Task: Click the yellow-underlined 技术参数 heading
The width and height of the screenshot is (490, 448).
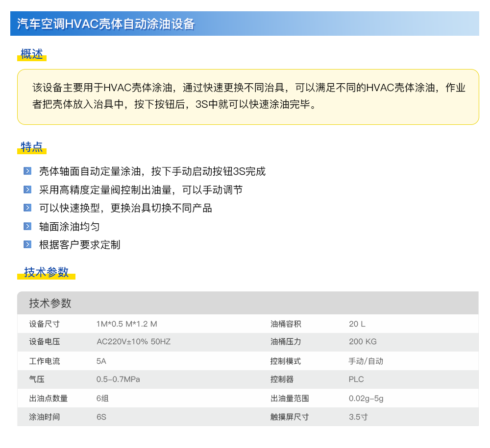Action: pos(46,272)
